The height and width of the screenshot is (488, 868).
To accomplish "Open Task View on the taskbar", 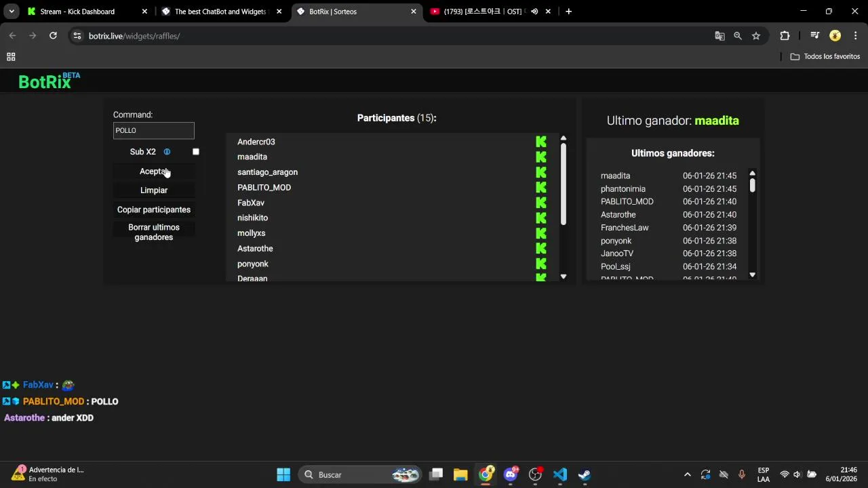I will point(436,474).
